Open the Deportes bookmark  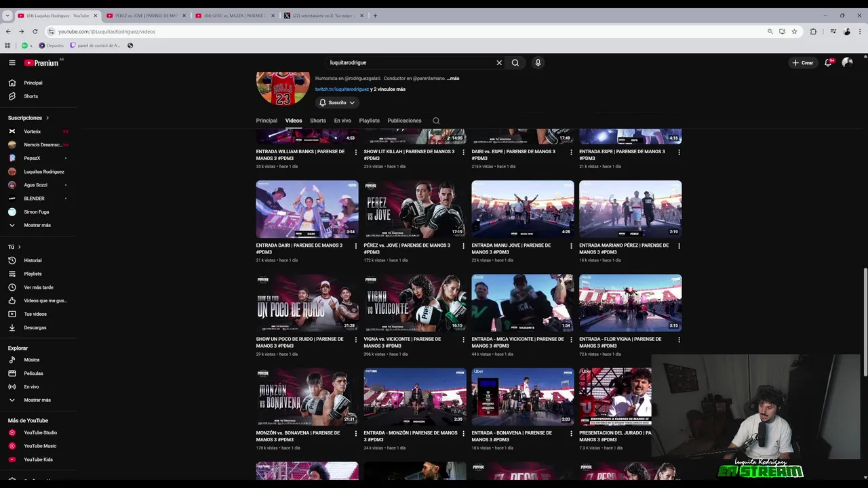52,45
